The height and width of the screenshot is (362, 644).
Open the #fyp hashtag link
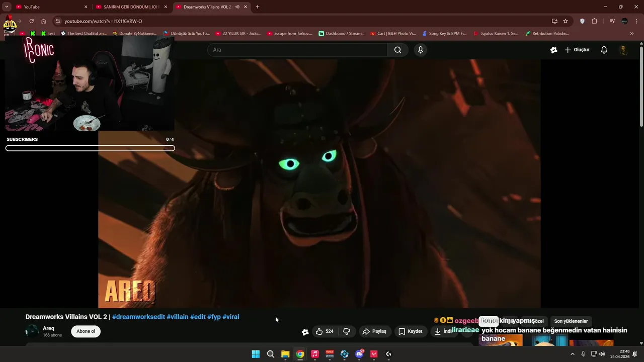[x=214, y=317]
